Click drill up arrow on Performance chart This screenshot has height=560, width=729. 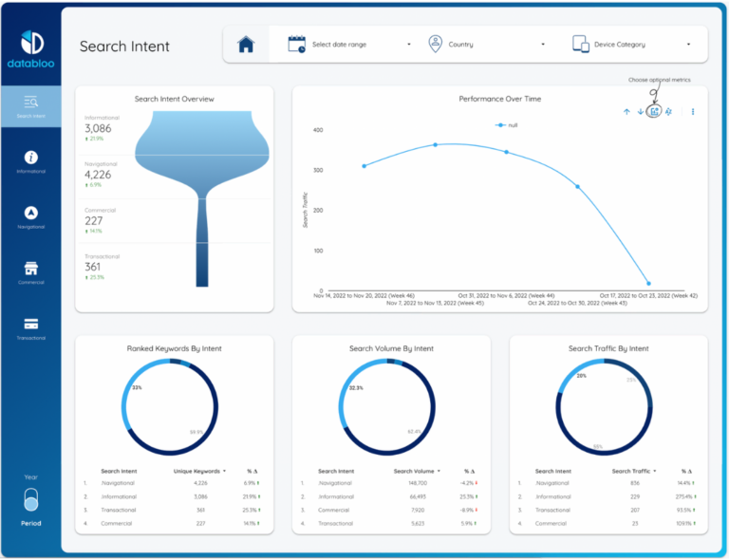[626, 112]
